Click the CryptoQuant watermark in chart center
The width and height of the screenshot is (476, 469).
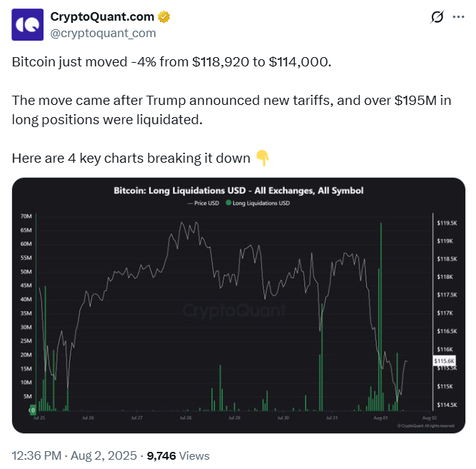(234, 311)
